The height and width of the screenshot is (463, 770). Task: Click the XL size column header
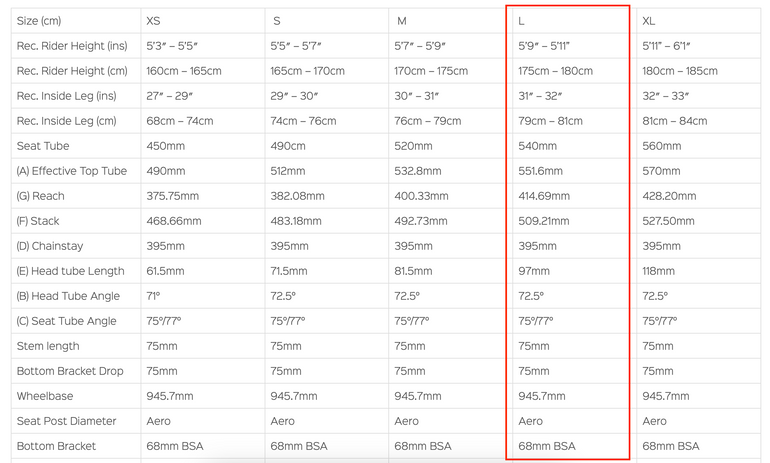pos(649,21)
